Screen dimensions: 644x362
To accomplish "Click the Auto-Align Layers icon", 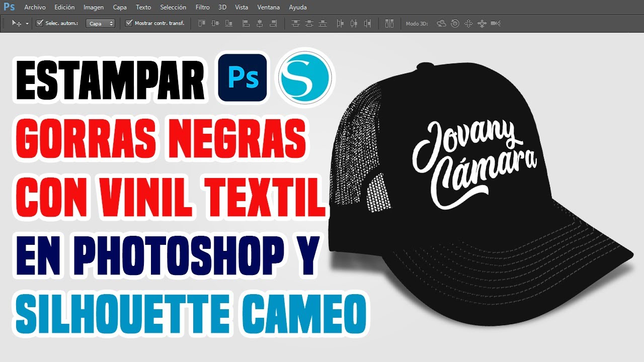I will pos(389,23).
